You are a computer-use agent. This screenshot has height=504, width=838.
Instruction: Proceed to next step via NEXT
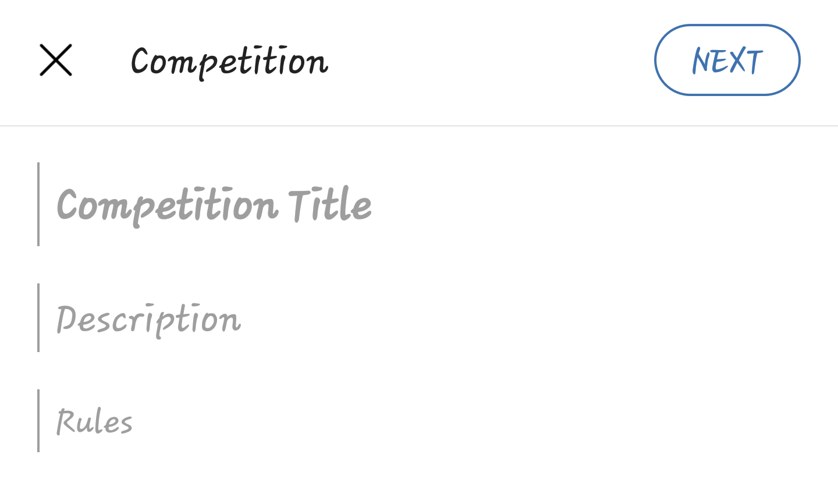point(727,60)
